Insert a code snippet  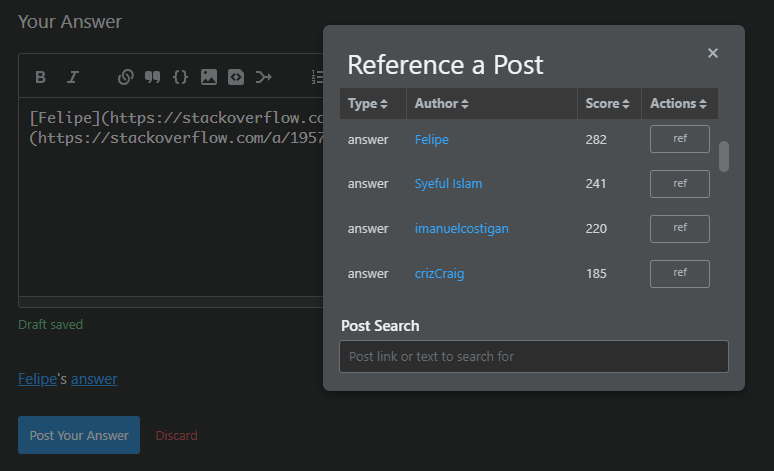(236, 77)
